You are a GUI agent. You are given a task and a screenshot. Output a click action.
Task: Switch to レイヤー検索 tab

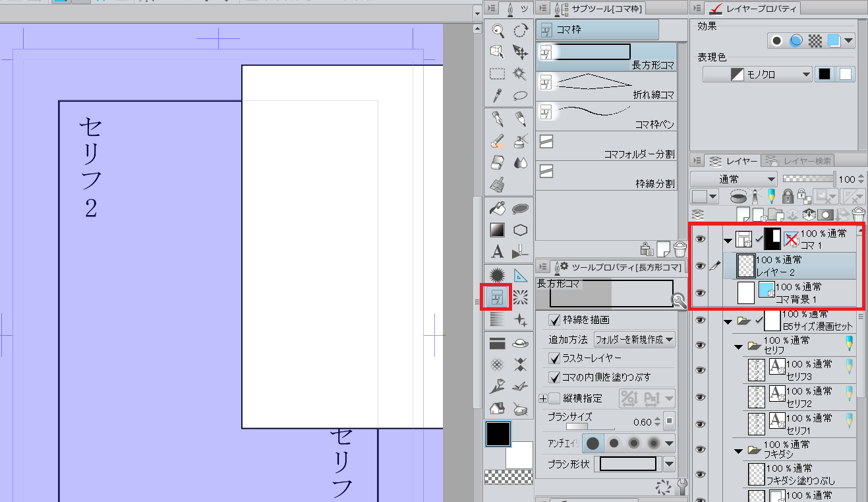point(798,160)
